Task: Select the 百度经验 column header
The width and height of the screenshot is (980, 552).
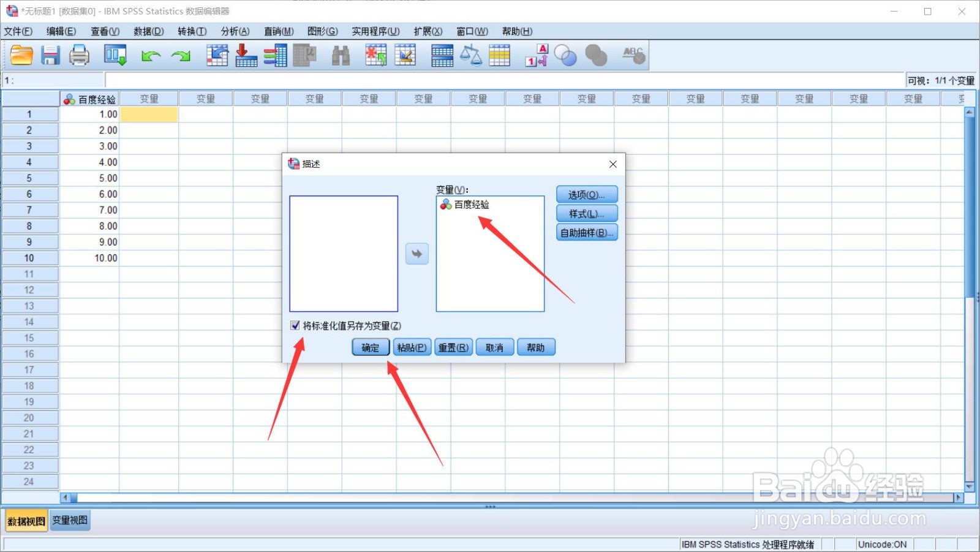Action: click(89, 99)
